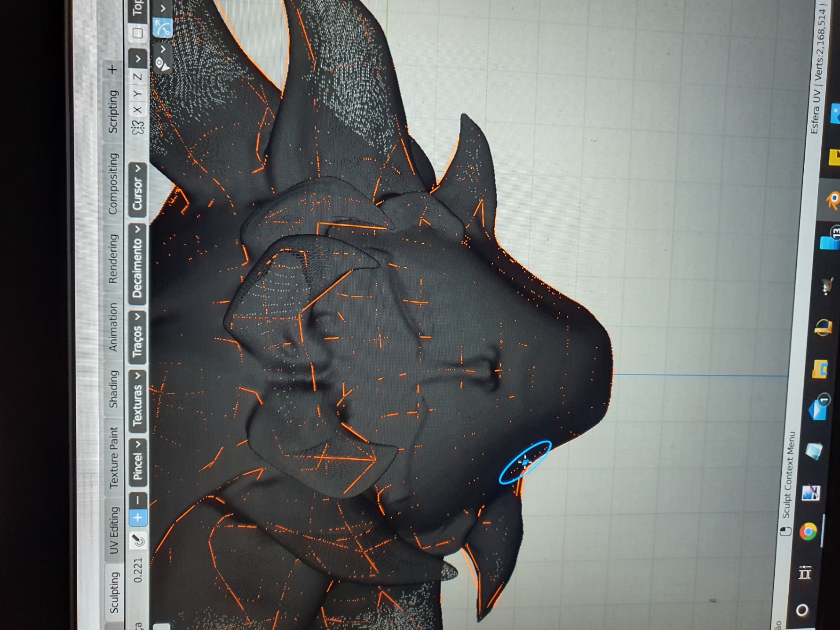Open Task View on the taskbar
840x630 pixels.
pyautogui.click(x=804, y=573)
